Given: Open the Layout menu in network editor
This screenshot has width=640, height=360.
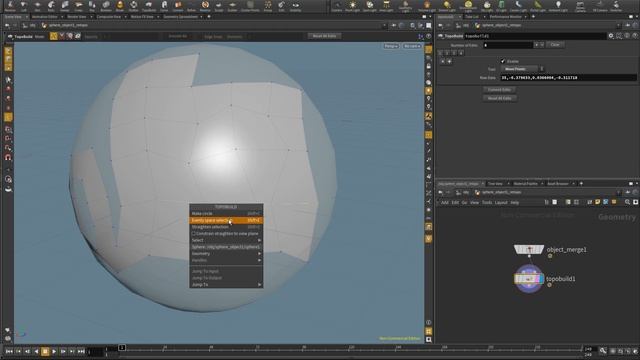Looking at the screenshot, I should pyautogui.click(x=501, y=202).
